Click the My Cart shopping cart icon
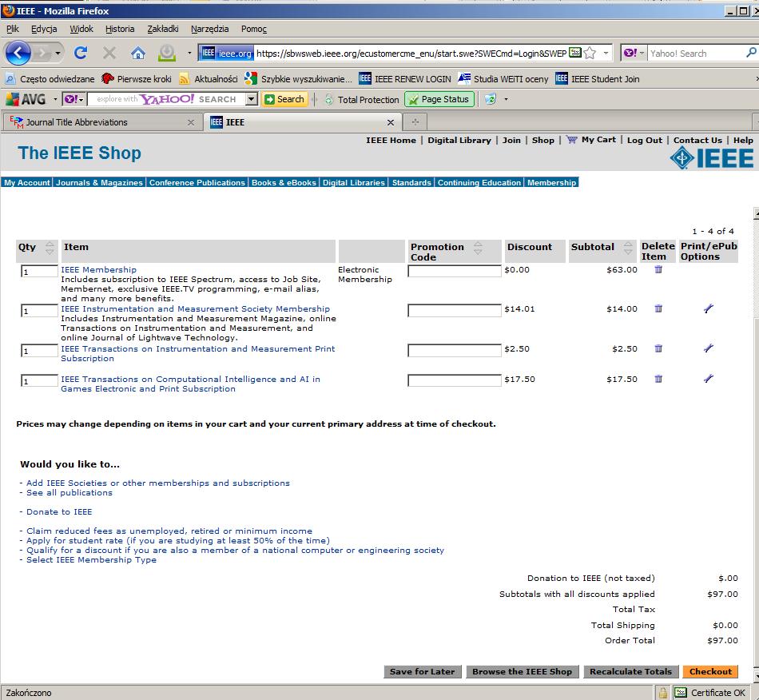 (x=572, y=140)
